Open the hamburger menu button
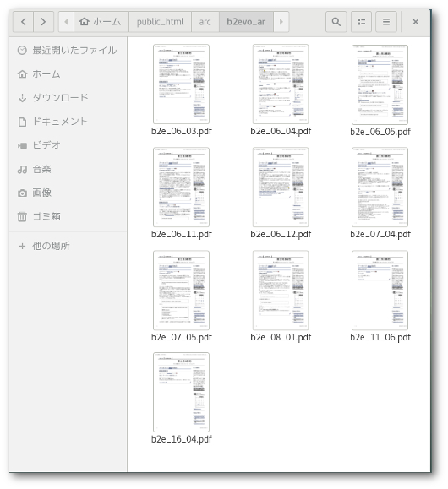This screenshot has width=448, height=489. (386, 22)
